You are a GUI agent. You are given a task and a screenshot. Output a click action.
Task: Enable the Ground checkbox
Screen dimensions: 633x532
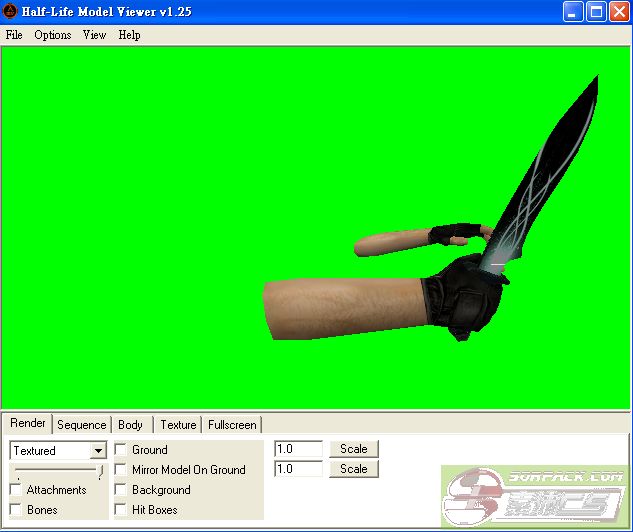pos(121,450)
